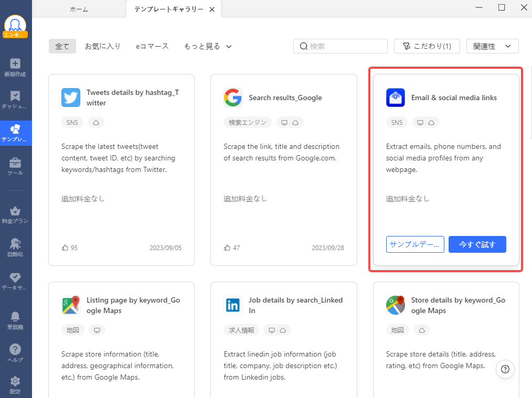This screenshot has width=532, height=398.
Task: Click the cloud icon on Tweets details card
Action: click(96, 123)
